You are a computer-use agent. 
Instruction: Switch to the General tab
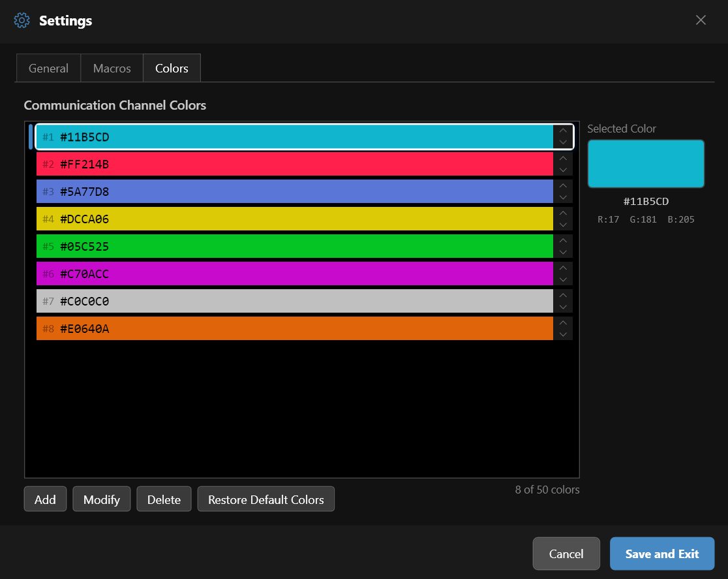click(48, 69)
